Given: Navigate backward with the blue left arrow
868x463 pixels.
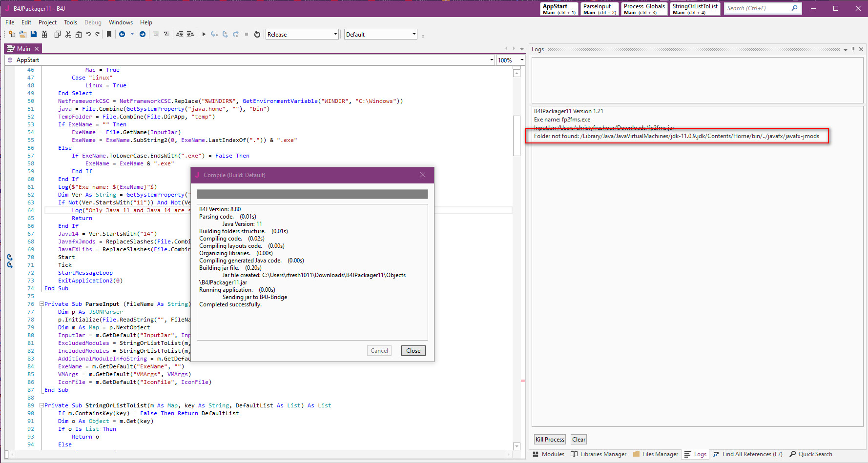Looking at the screenshot, I should point(122,34).
